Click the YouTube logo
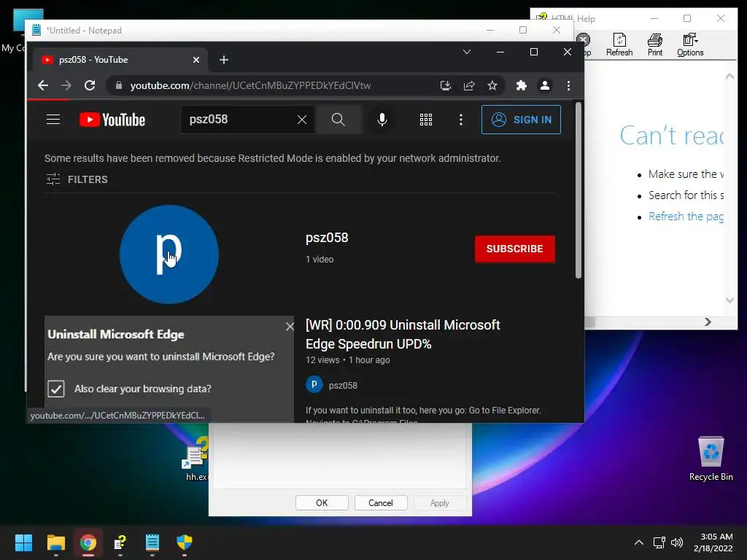The image size is (747, 560). 112,120
